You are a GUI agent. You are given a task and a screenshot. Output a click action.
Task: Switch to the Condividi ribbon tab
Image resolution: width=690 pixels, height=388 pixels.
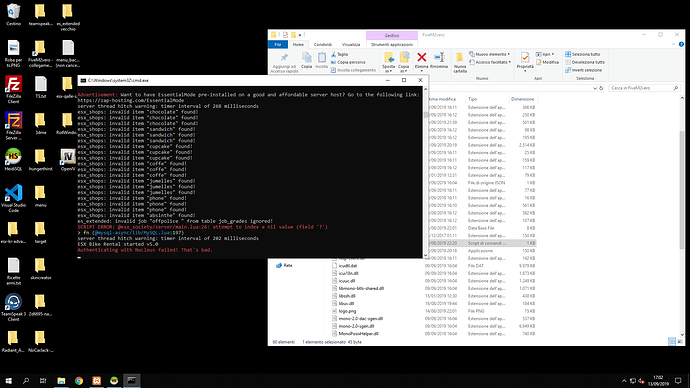(x=323, y=44)
